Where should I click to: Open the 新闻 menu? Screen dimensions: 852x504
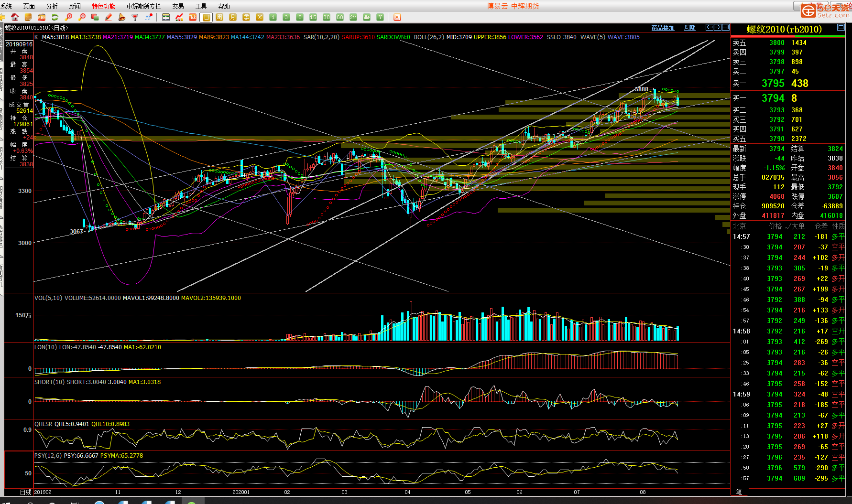pyautogui.click(x=75, y=6)
